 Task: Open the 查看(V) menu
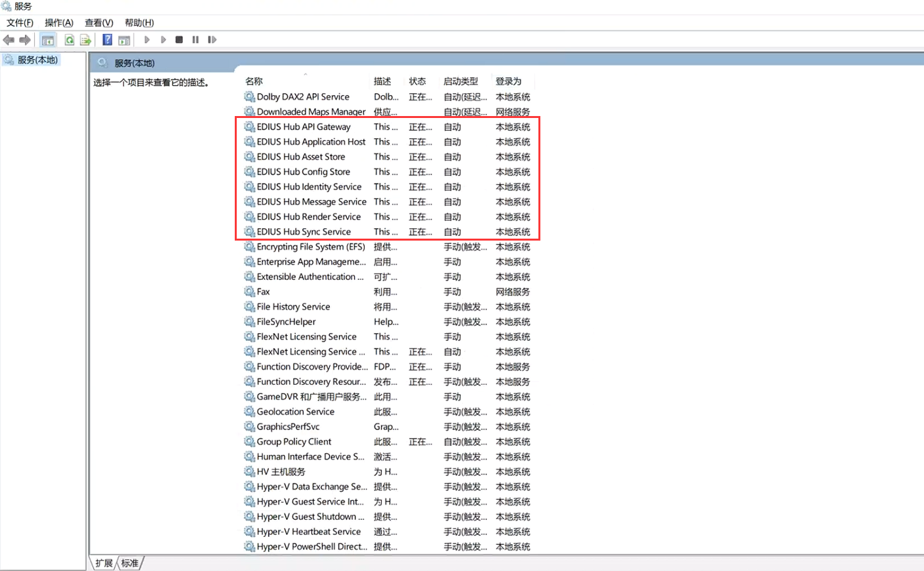99,23
